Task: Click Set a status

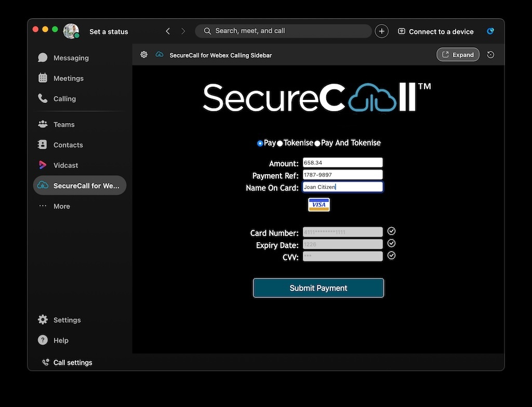Action: point(109,32)
